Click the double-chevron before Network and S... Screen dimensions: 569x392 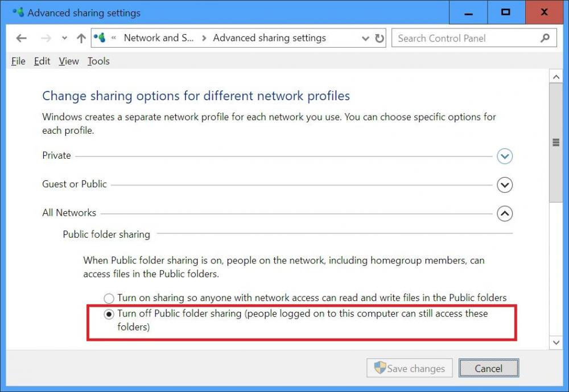pyautogui.click(x=114, y=38)
